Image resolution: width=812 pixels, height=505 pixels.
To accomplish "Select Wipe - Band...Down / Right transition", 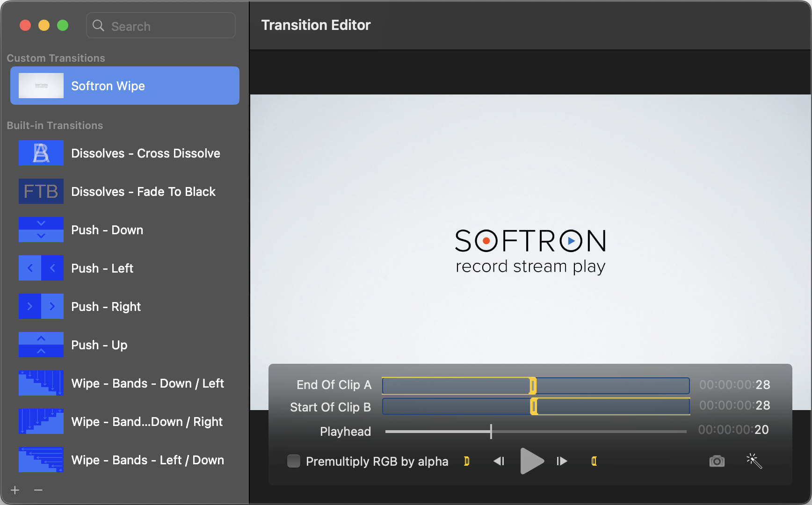I will click(x=125, y=421).
